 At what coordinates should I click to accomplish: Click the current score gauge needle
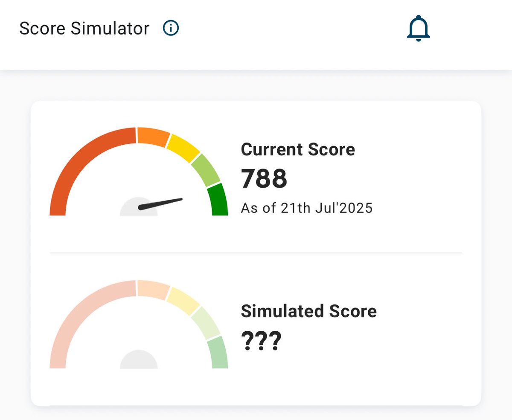pos(160,204)
